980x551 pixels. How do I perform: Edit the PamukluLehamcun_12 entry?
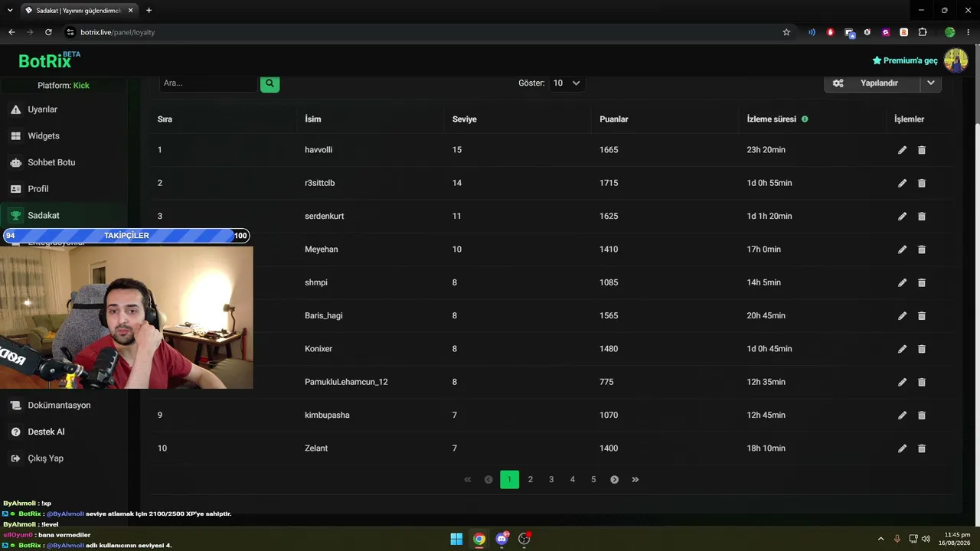pyautogui.click(x=902, y=382)
